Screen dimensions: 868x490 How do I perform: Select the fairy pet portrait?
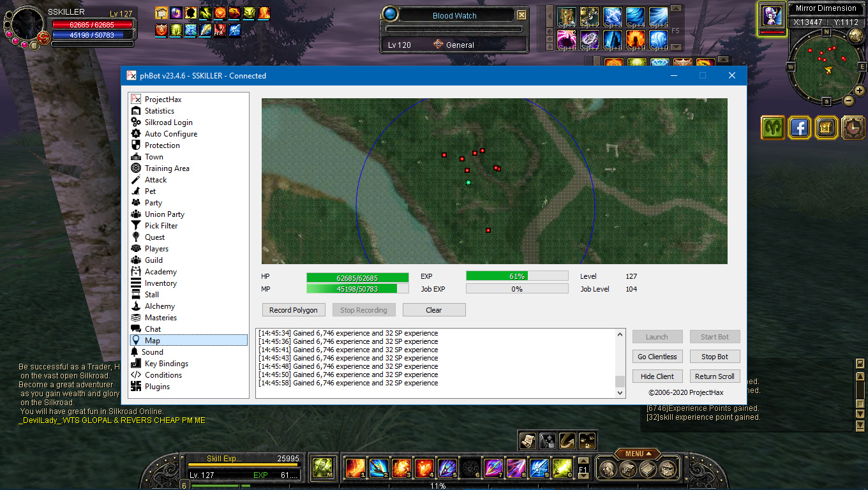click(772, 17)
